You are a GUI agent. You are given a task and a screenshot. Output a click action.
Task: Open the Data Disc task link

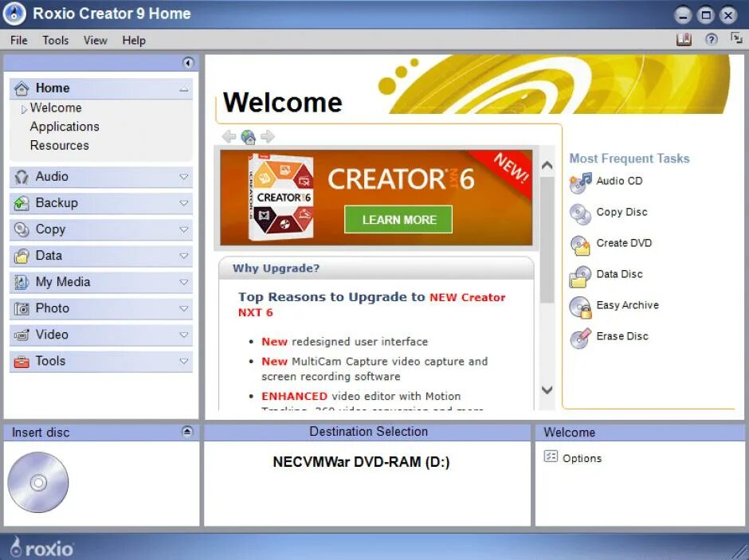[620, 274]
